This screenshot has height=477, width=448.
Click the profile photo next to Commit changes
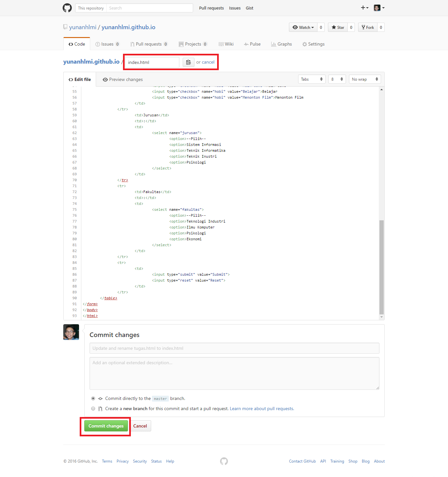click(x=71, y=332)
